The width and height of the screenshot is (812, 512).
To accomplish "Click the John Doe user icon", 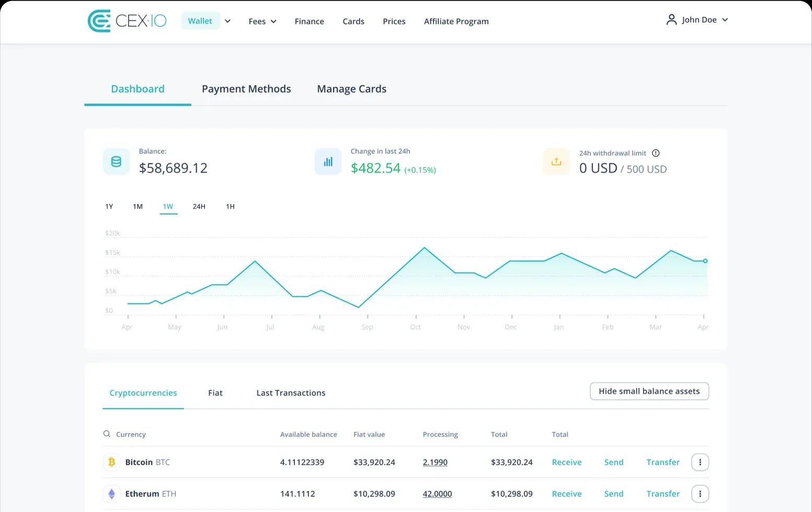I will (671, 20).
